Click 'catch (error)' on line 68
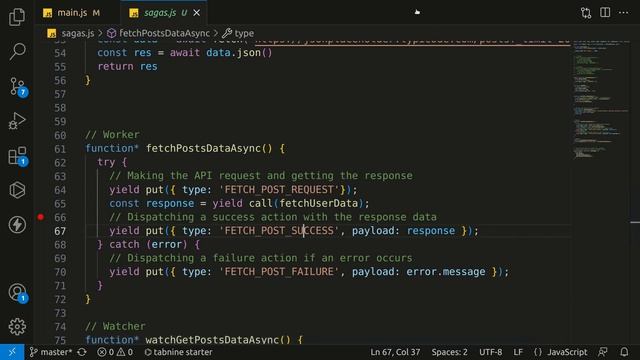Viewport: 640px width, 360px height. (x=148, y=244)
